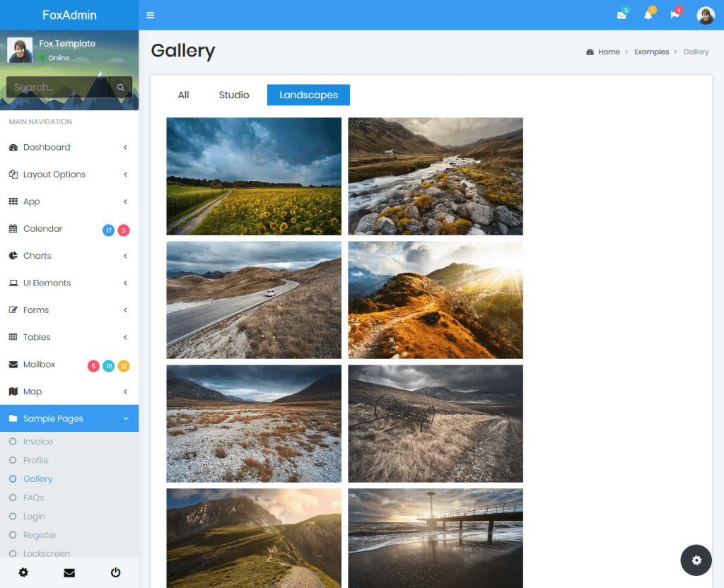Select the All filter tab
This screenshot has height=588, width=724.
pos(183,94)
